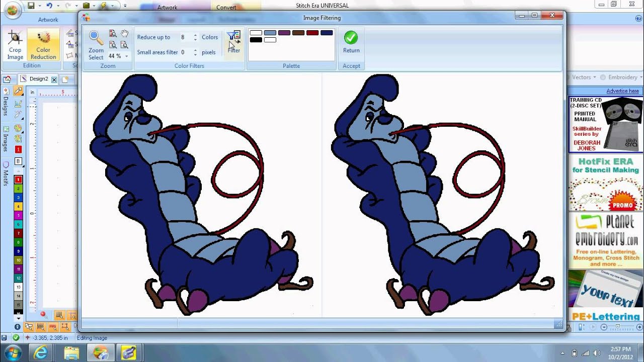Click the Reduce up to colors field
Screen dimensions: 644x362
pos(185,37)
